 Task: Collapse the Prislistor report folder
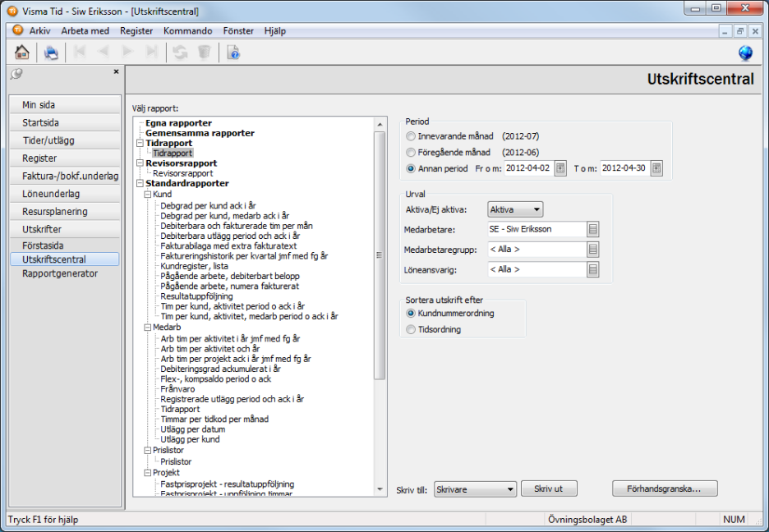click(x=147, y=450)
